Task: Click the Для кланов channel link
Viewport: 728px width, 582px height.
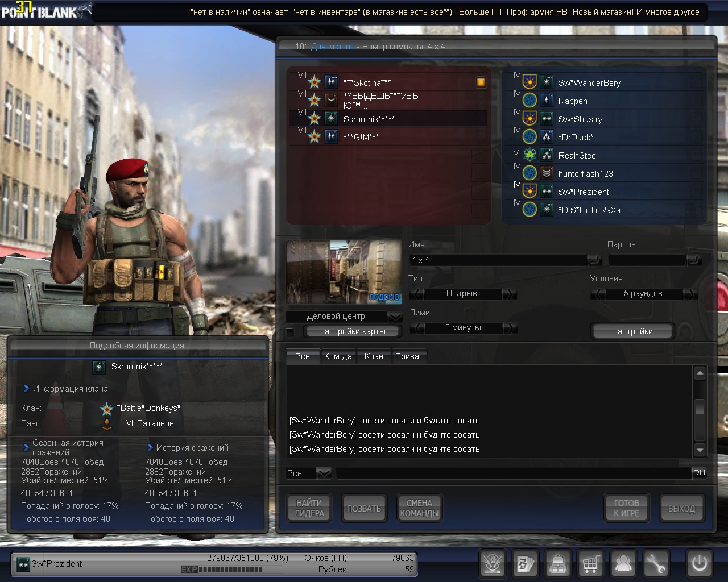Action: [333, 47]
